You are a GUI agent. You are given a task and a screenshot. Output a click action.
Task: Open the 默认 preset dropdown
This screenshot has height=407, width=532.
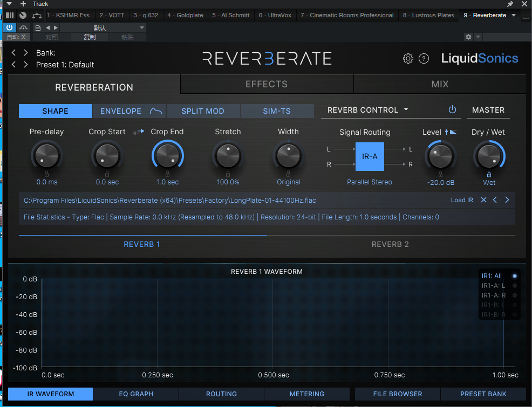(103, 28)
